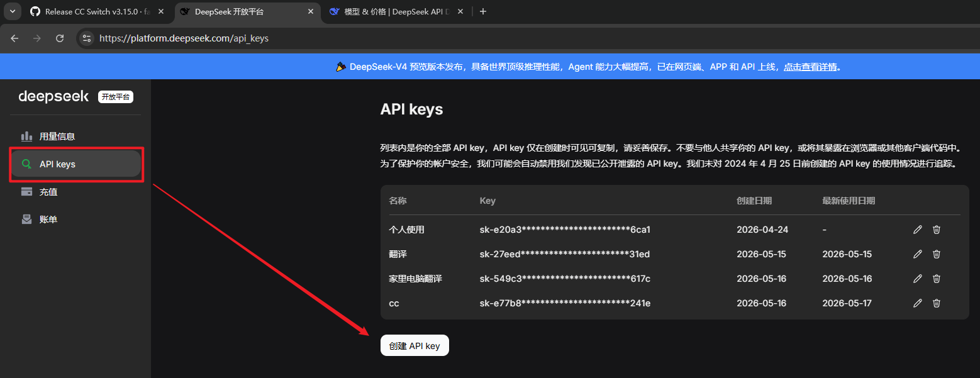Viewport: 980px width, 378px height.
Task: Click last used date 2026-05-17
Action: point(847,303)
